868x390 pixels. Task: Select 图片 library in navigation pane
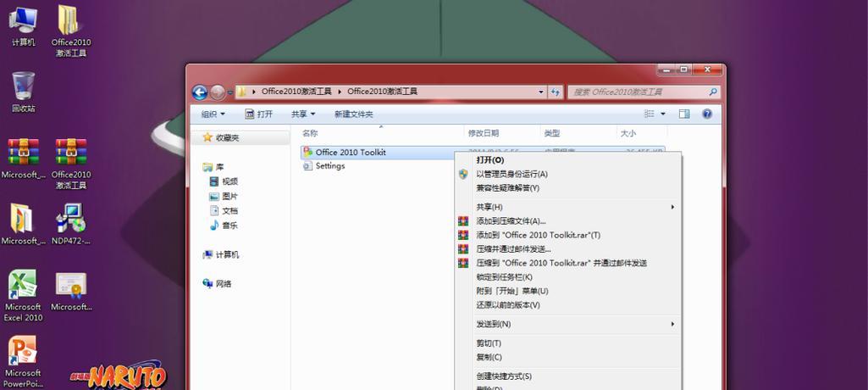(x=224, y=196)
